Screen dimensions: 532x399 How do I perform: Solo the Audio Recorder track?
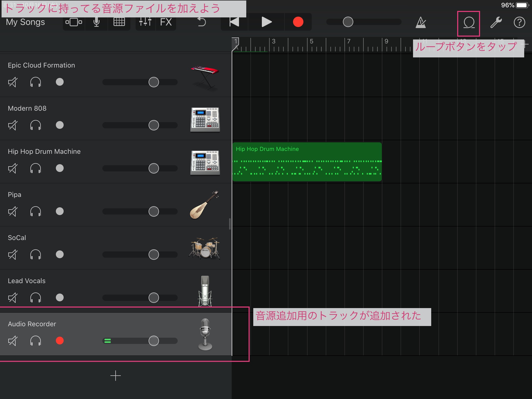pyautogui.click(x=36, y=341)
